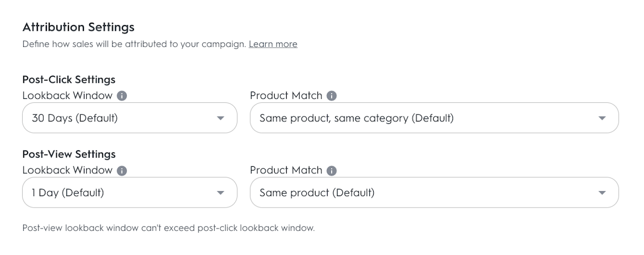Open "Same product, same category (Default)" dropdown

click(434, 118)
